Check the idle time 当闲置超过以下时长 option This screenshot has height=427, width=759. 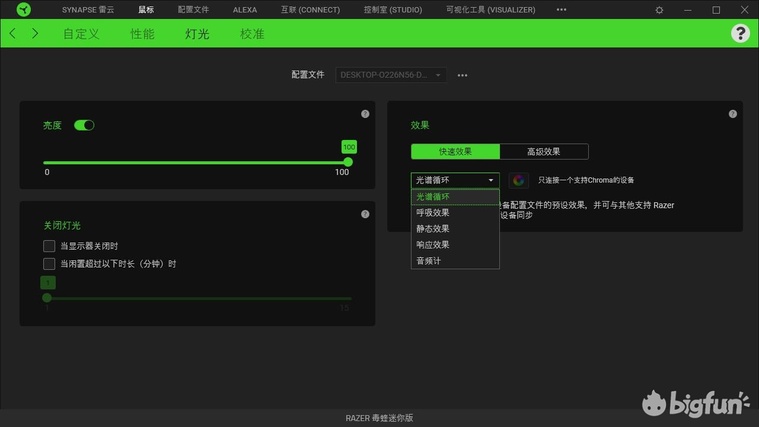(x=49, y=264)
